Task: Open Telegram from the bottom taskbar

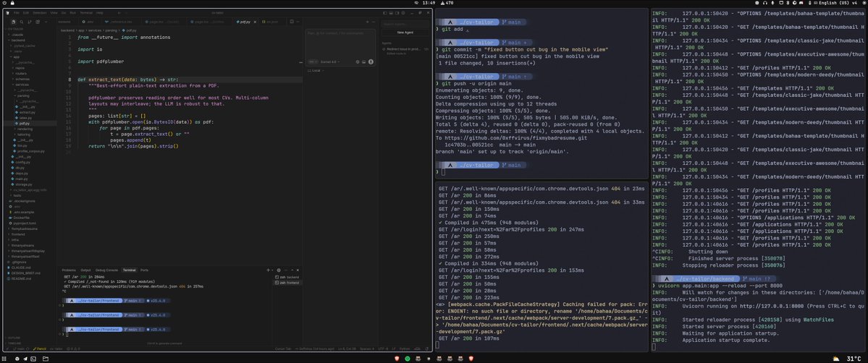Action: point(25,359)
